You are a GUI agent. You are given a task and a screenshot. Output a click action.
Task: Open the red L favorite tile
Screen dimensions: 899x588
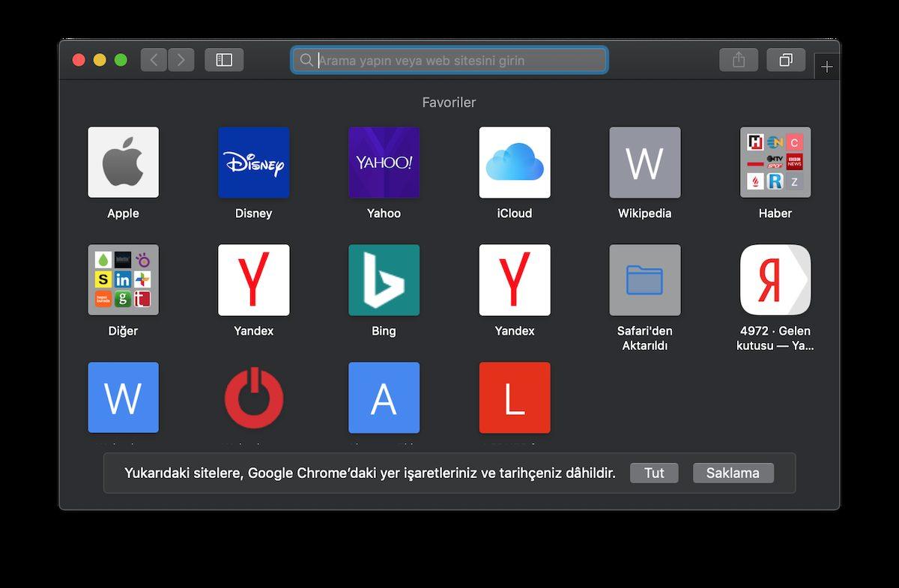point(515,398)
